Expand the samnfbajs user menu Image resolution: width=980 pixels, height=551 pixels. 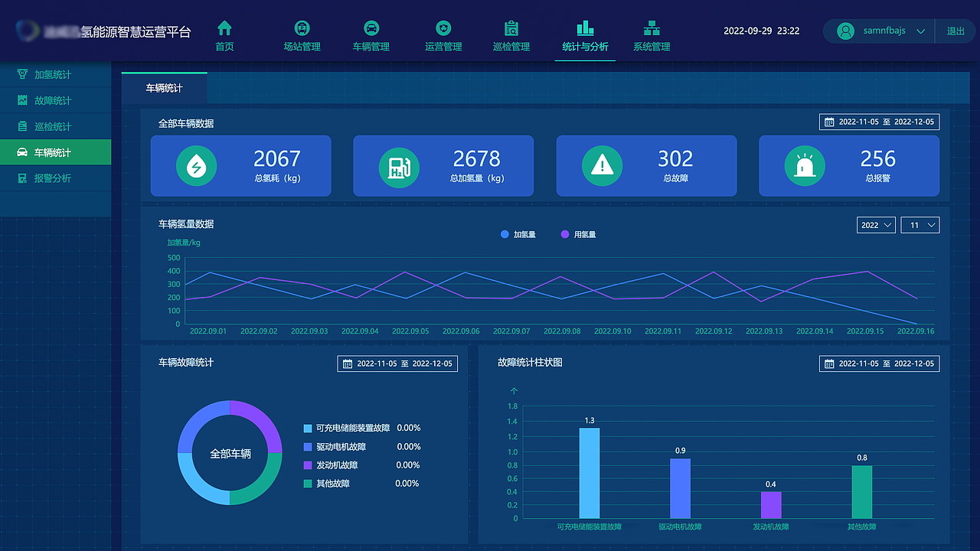coord(920,31)
